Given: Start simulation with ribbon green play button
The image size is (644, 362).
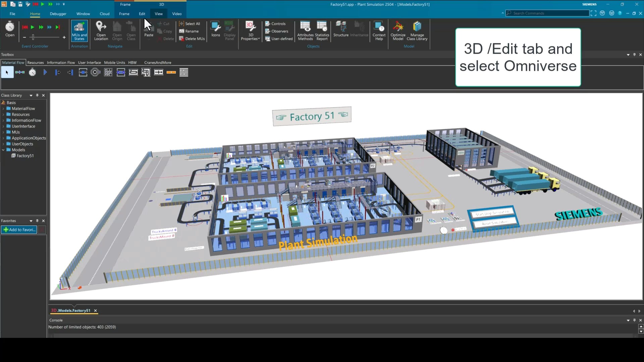Looking at the screenshot, I should 33,27.
